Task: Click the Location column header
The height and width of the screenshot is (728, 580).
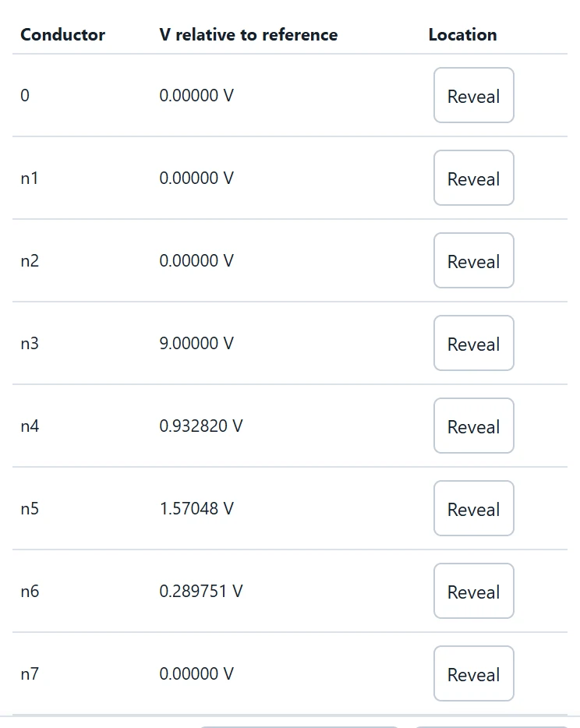Action: pos(462,35)
